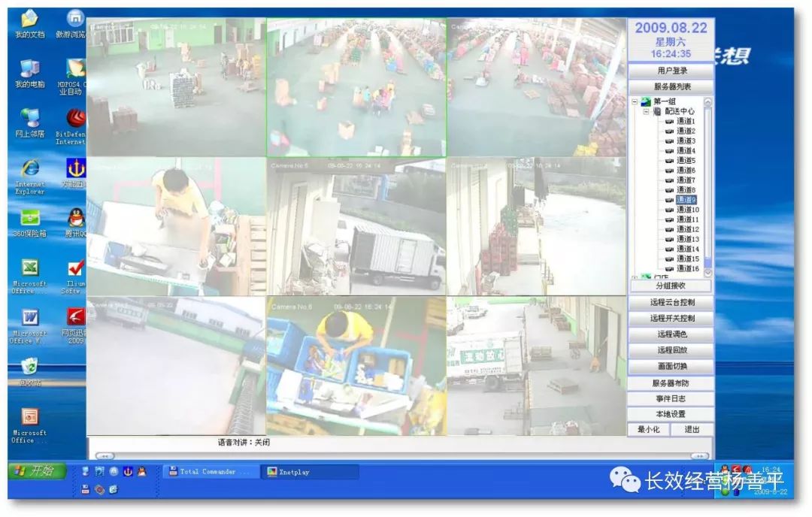
Task: Open the 服务器列表 server list
Action: click(671, 87)
